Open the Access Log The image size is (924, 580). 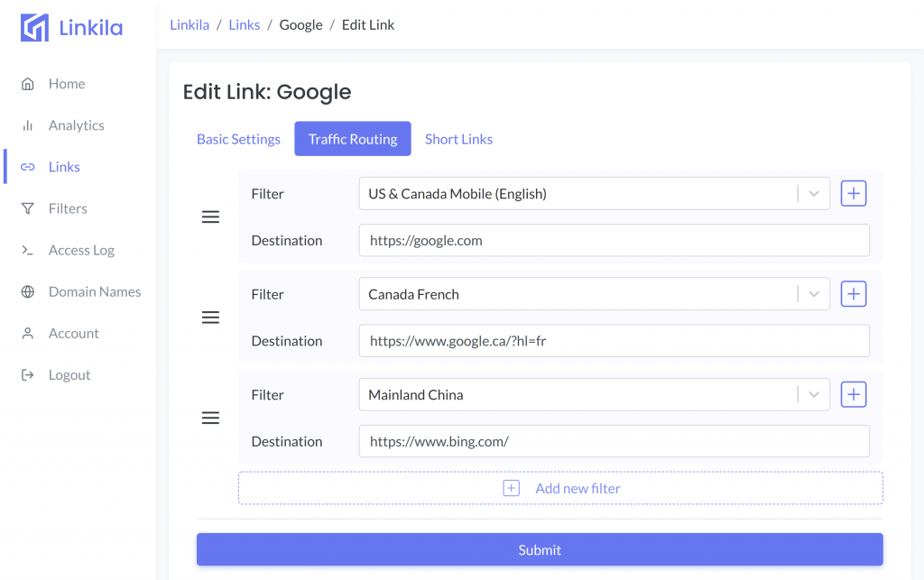[x=80, y=250]
